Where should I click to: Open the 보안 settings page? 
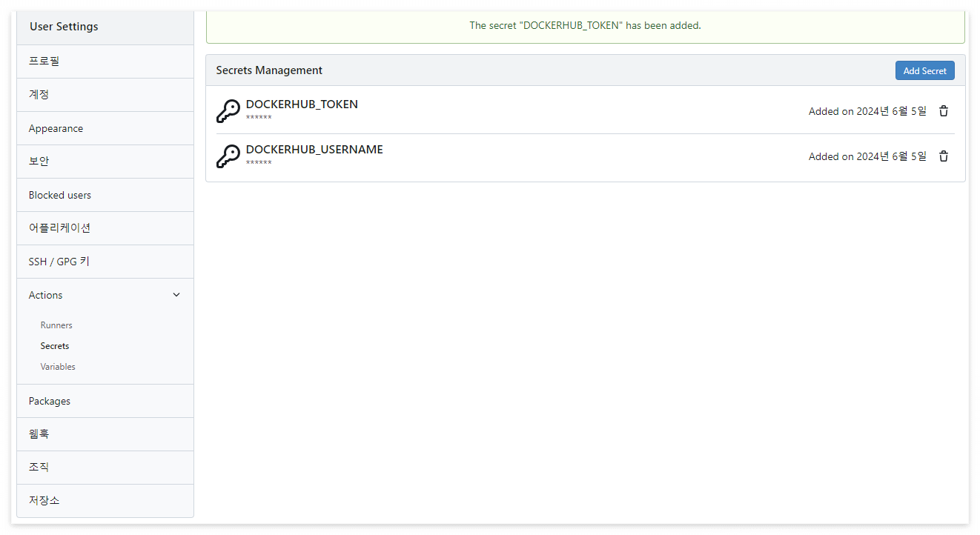pos(105,162)
